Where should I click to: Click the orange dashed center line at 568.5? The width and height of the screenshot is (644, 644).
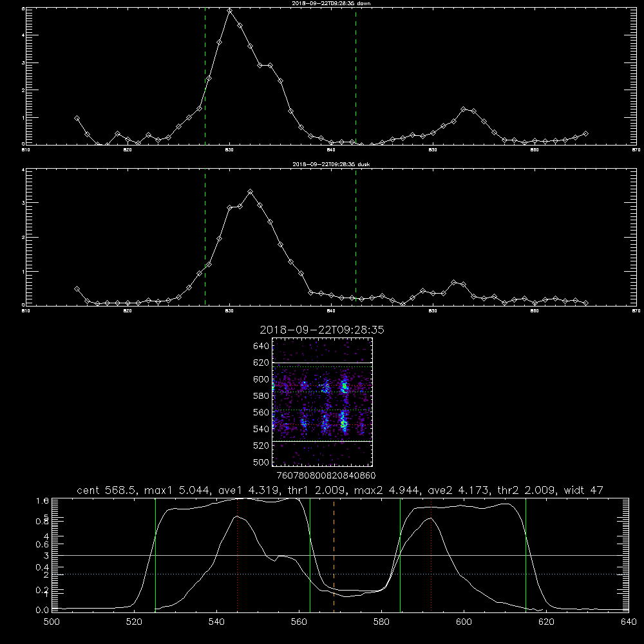click(x=334, y=555)
